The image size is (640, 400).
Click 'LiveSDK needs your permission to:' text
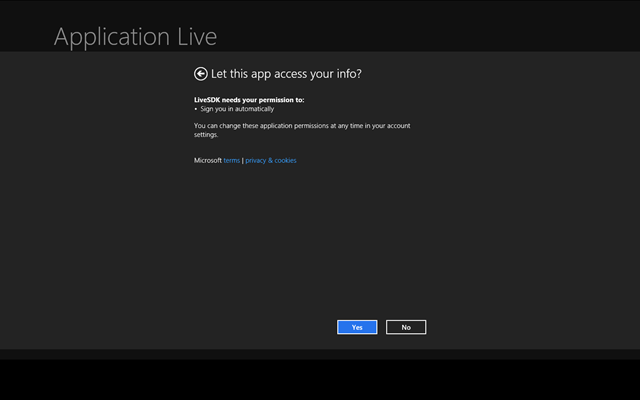[x=249, y=100]
